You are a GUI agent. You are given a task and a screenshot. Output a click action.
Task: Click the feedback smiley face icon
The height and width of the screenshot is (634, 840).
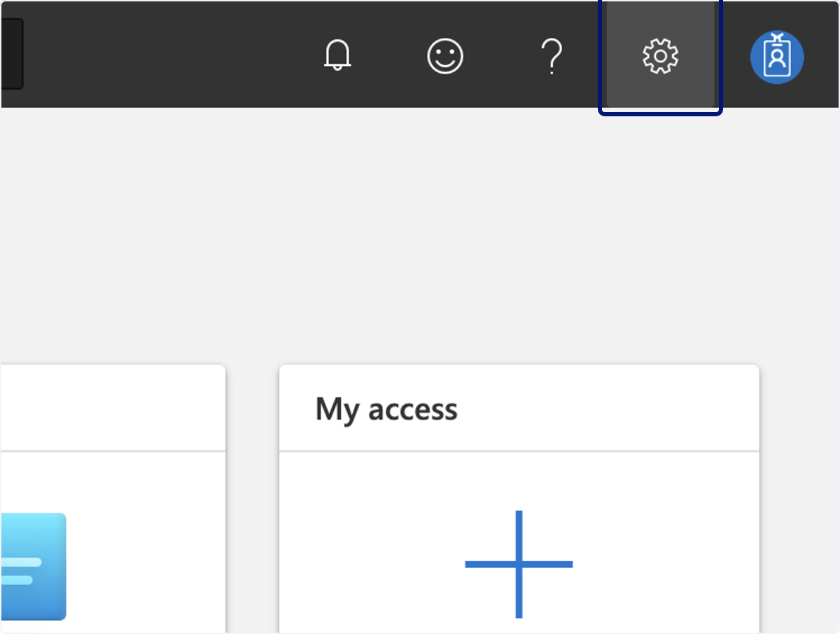445,55
